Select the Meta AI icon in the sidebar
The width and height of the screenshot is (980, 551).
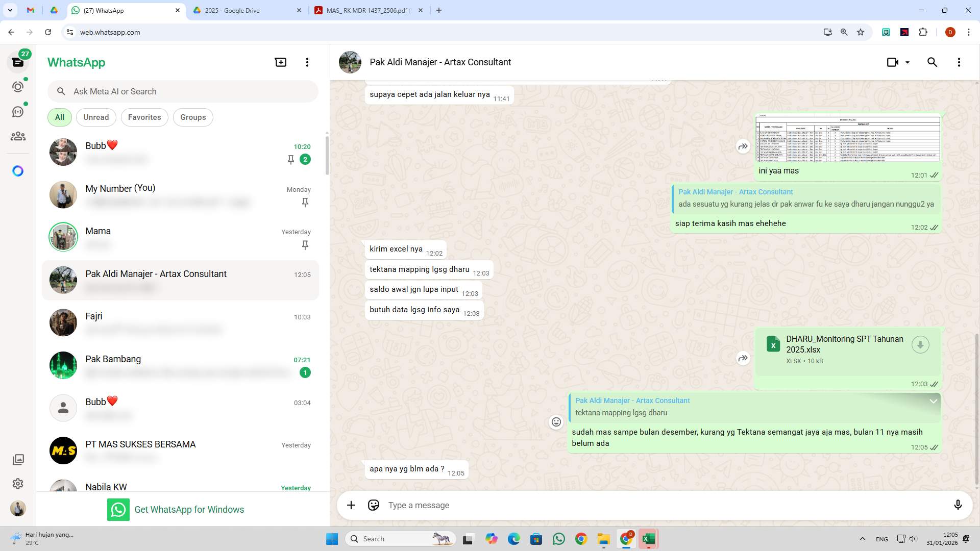point(18,171)
